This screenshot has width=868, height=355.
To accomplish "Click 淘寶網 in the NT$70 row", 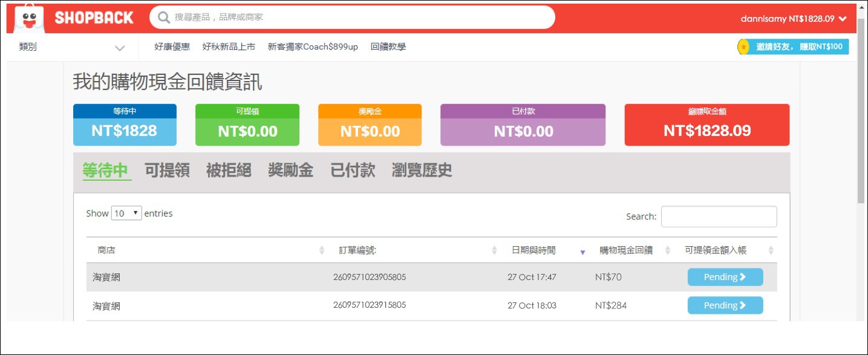I will coord(106,278).
